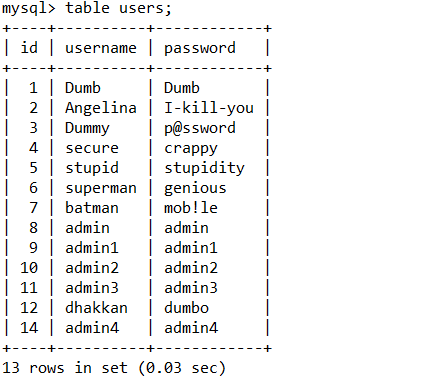
Task: Select username 'secure'
Action: click(92, 148)
